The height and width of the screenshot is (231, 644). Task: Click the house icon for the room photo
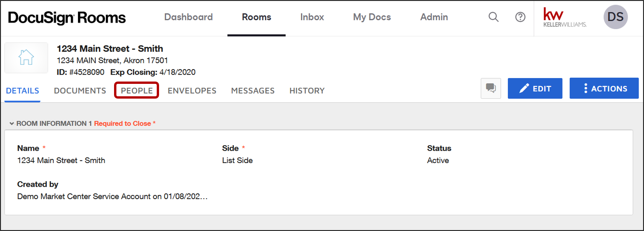point(26,57)
